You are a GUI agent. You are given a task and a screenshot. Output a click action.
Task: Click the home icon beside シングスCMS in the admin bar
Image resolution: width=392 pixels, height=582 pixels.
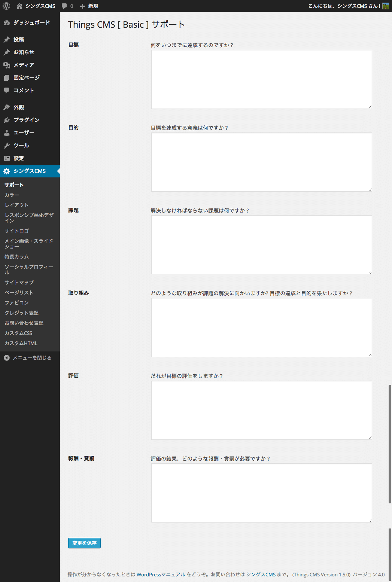pyautogui.click(x=19, y=6)
